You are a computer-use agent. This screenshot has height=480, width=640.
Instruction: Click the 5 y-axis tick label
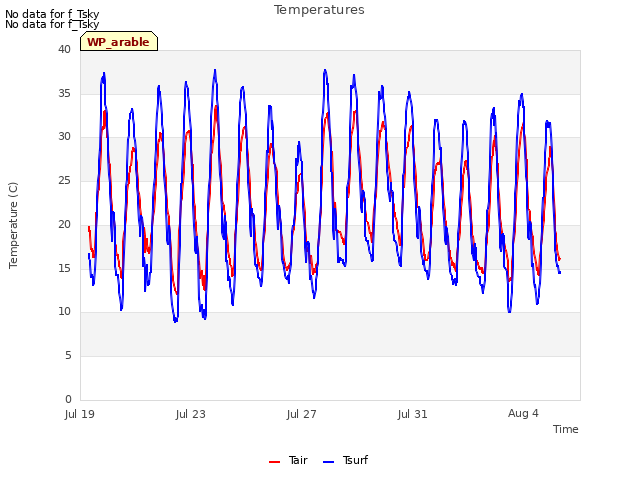[x=68, y=356]
